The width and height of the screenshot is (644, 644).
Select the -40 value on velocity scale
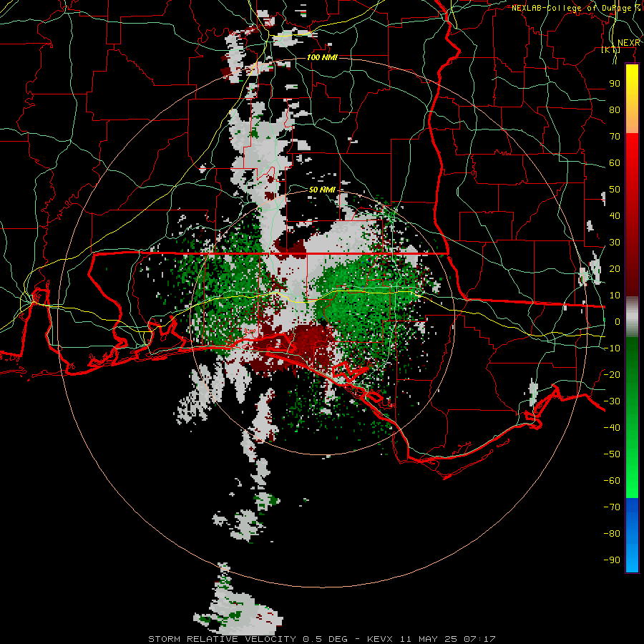[612, 428]
